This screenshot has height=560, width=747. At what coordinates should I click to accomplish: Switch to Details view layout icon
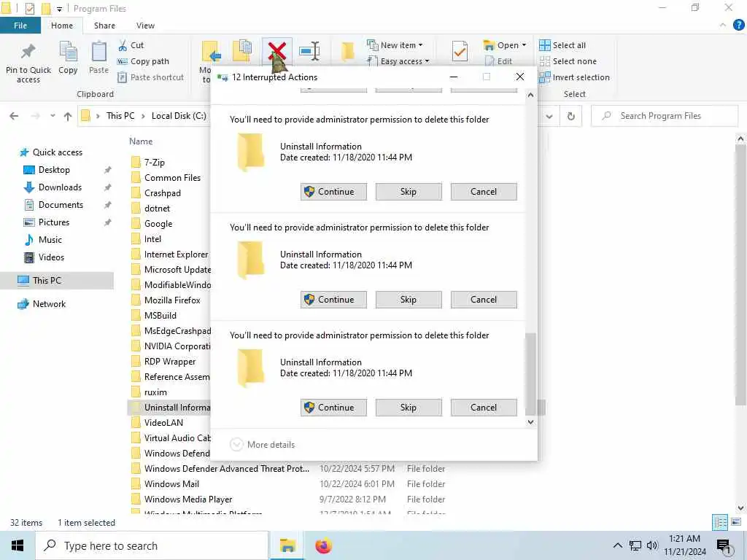[720, 523]
